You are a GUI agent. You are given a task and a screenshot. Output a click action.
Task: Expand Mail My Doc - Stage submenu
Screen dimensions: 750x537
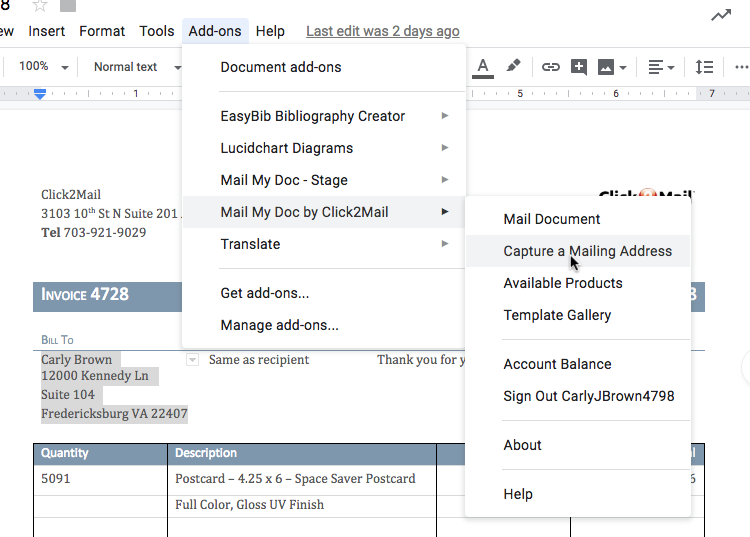point(324,180)
